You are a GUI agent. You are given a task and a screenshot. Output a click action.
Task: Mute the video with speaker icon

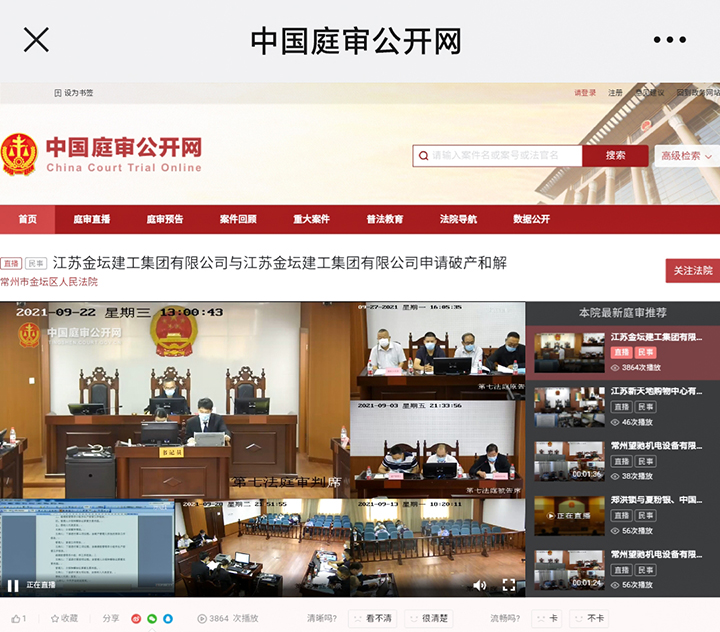[x=479, y=585]
